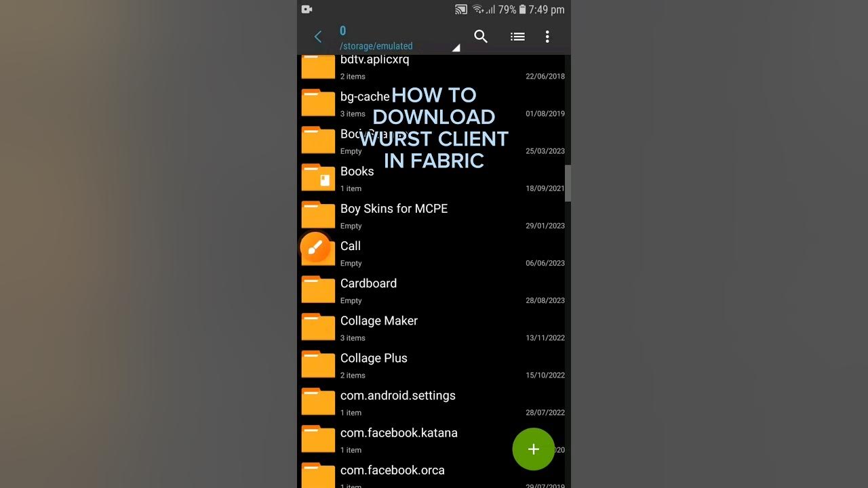Open the Cardboard folder icon
This screenshot has height=488, width=868.
click(x=318, y=289)
